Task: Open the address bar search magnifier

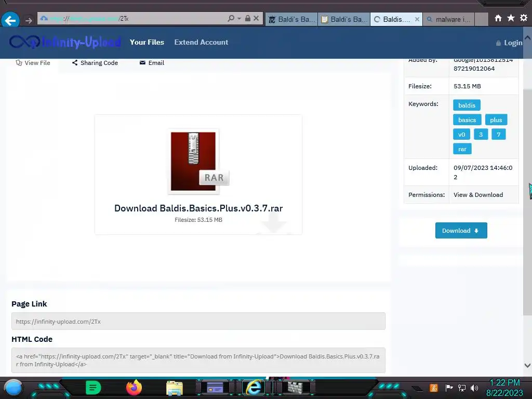Action: (x=231, y=18)
